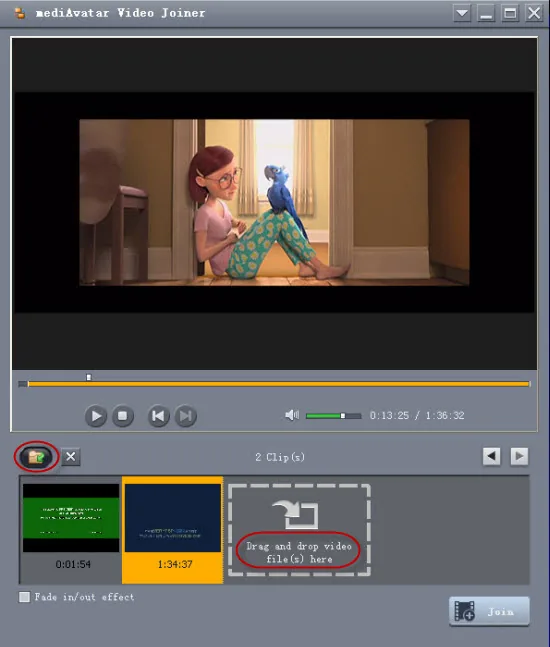Viewport: 550px width, 647px height.
Task: Open the add video files folder icon
Action: click(x=36, y=457)
